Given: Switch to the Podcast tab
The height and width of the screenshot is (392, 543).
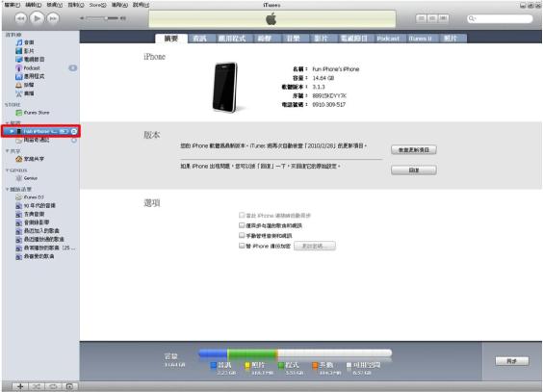Looking at the screenshot, I should [388, 39].
